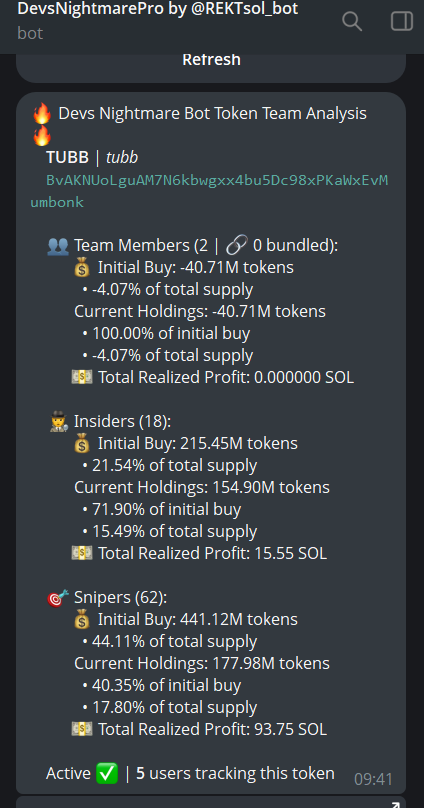Screen dimensions: 424x808
Task: Click the italic tubb ticker text
Action: (x=122, y=158)
